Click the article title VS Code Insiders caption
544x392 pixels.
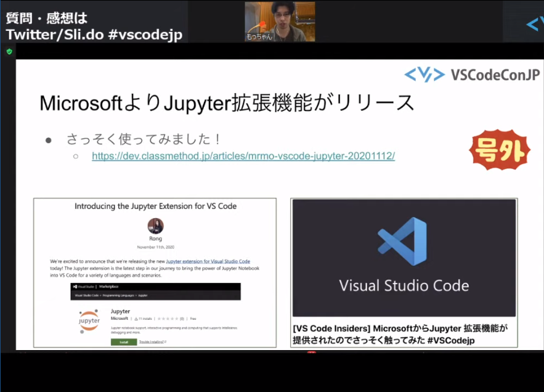pos(400,334)
